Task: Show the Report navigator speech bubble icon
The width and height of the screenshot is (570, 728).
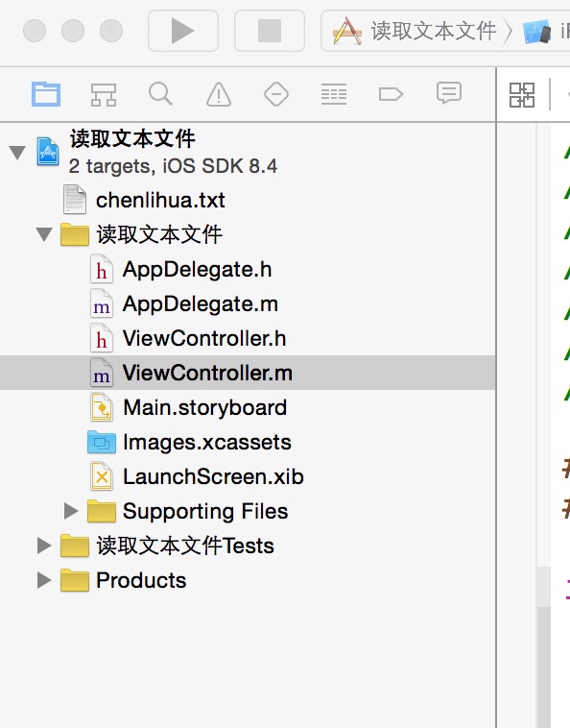Action: click(449, 93)
